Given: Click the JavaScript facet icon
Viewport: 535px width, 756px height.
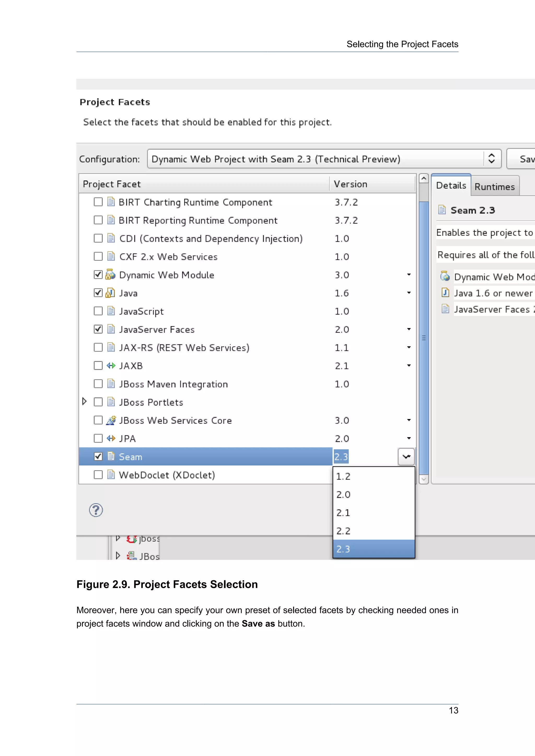Looking at the screenshot, I should (111, 311).
